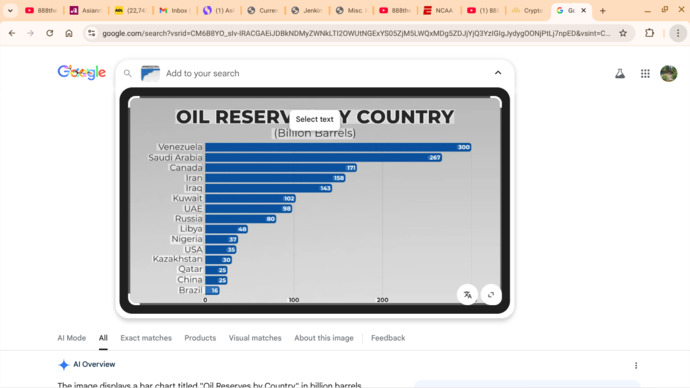Switch to AI Mode
Image resolution: width=690 pixels, height=388 pixels.
click(72, 338)
